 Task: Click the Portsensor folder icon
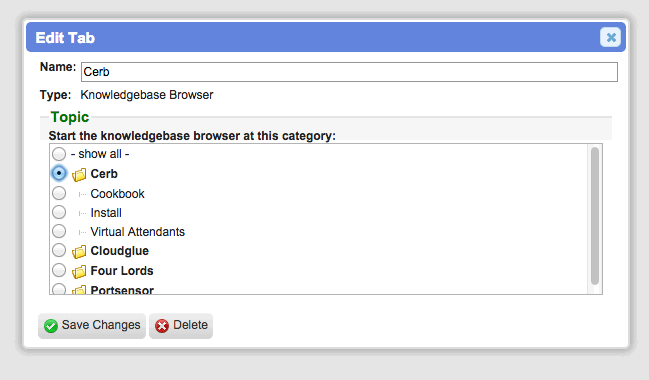(79, 289)
